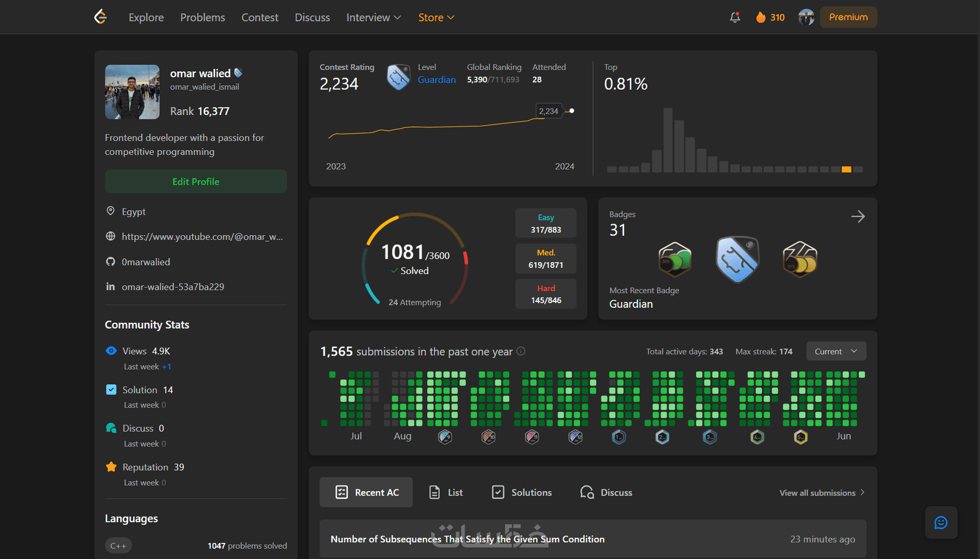Click the Edit Profile button
Viewport: 980px width, 559px height.
tap(196, 182)
